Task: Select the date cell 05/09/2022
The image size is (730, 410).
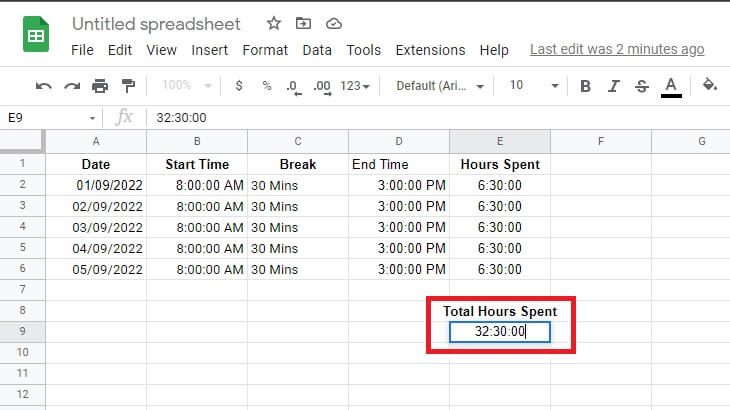Action: (x=96, y=269)
